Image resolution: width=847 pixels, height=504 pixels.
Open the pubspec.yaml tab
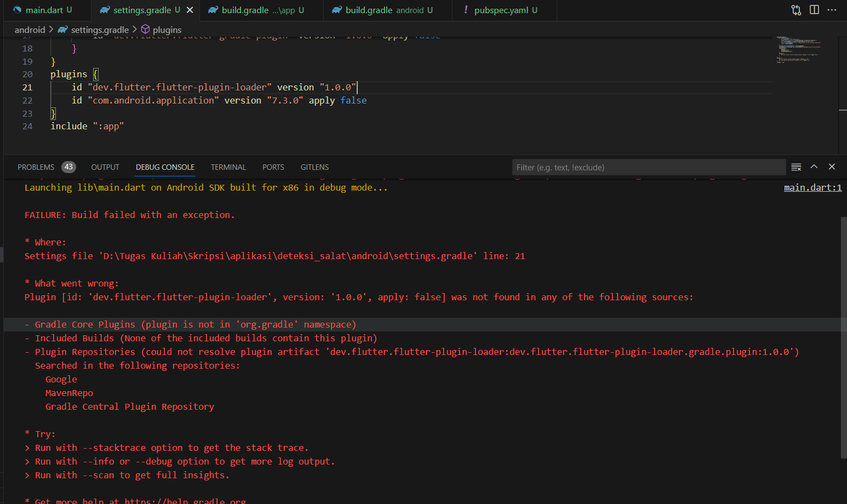tap(505, 10)
